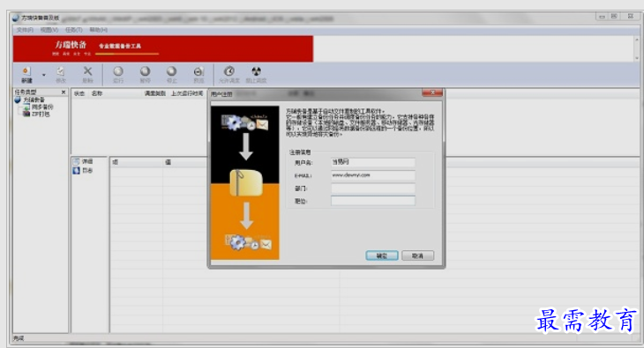
Task: Click the 运行 run task toolbar icon
Action: [x=118, y=75]
